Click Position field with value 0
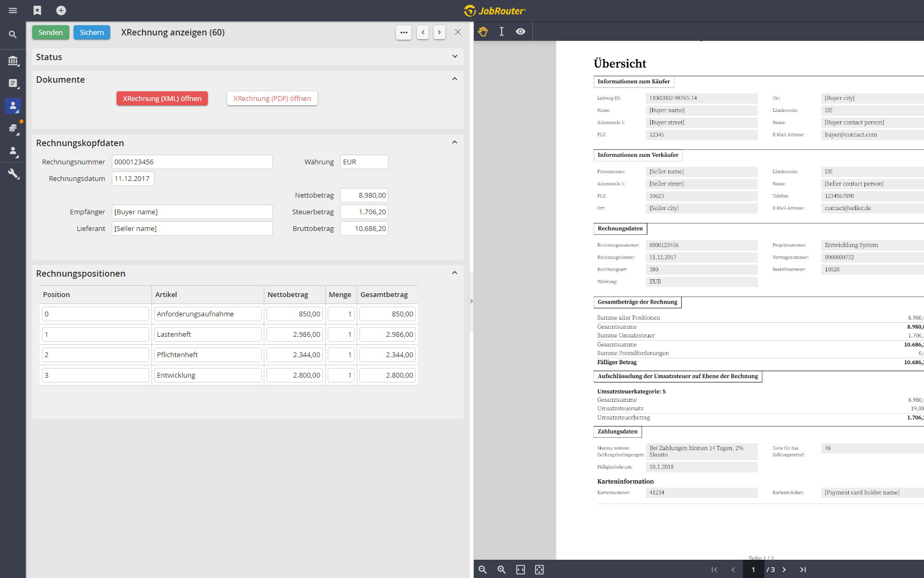924x578 pixels. 96,314
